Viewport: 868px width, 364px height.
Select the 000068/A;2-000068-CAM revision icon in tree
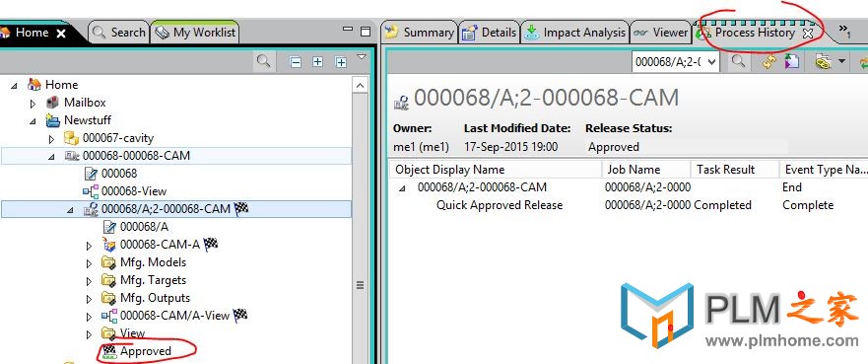[91, 209]
